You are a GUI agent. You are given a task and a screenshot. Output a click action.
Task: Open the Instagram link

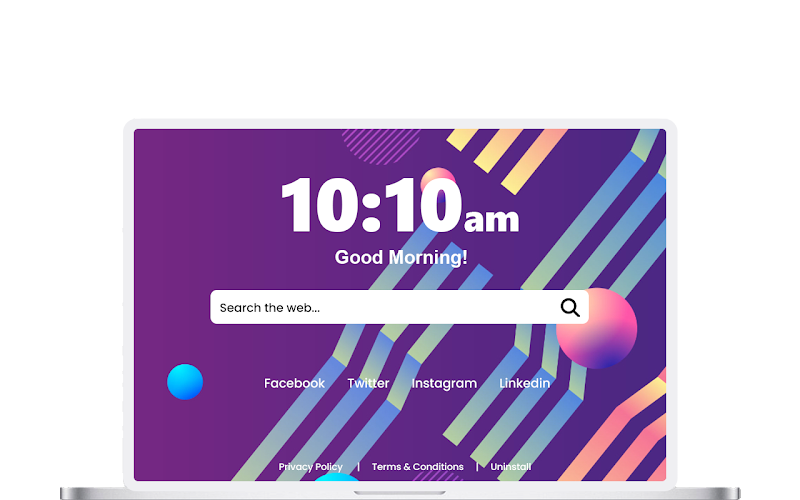444,384
